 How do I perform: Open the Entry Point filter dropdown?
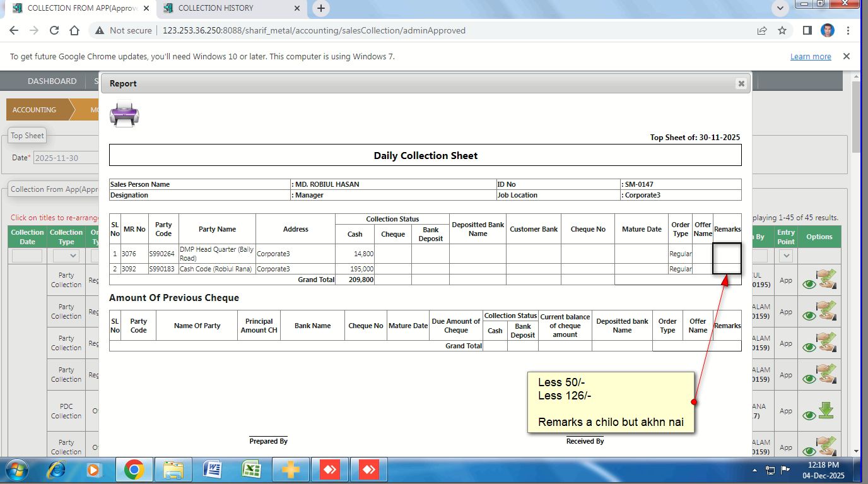[786, 256]
